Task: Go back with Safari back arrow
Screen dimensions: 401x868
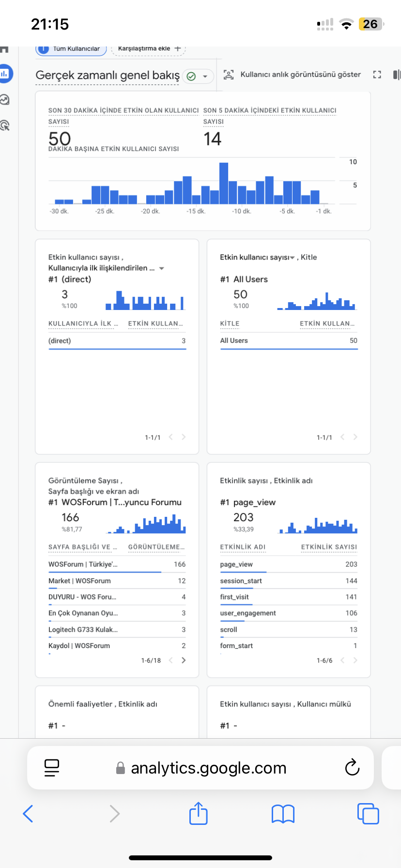Action: pyautogui.click(x=28, y=814)
